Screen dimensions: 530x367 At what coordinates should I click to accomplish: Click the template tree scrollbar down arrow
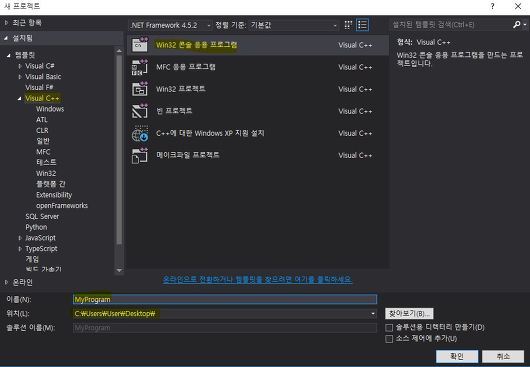(x=119, y=270)
